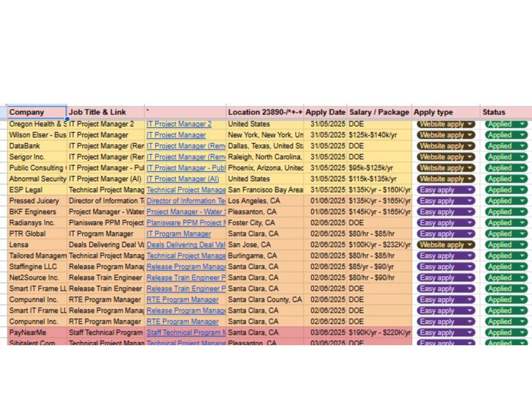532x399 pixels.
Task: Select the 'IT Project Manager (AI)' title cell
Action: coord(105,179)
